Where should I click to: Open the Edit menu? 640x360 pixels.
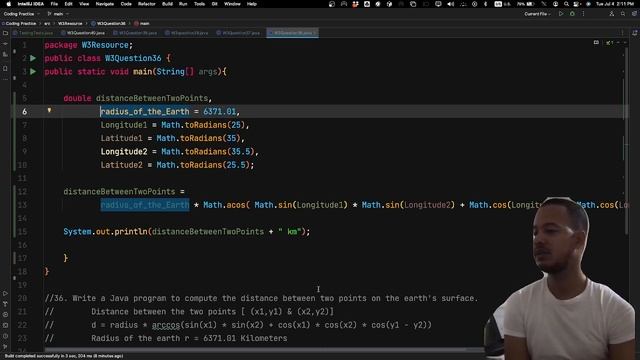pos(68,4)
